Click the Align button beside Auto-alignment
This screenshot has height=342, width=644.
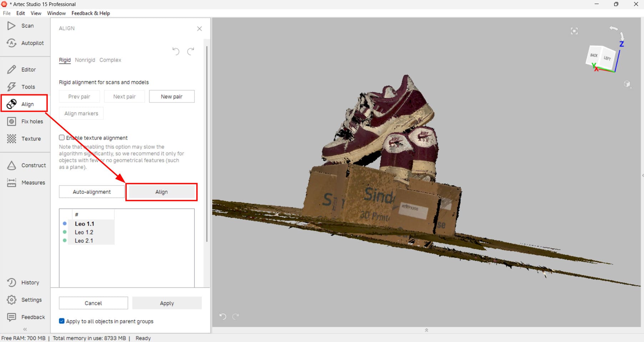[162, 192]
